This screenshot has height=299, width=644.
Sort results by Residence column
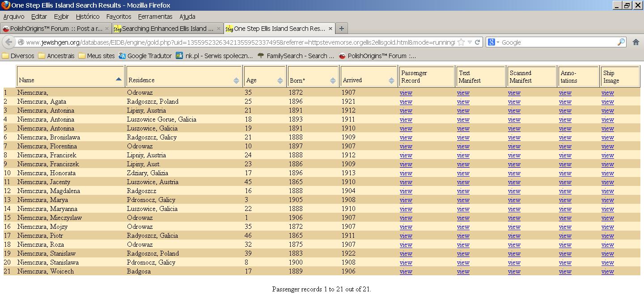(184, 76)
